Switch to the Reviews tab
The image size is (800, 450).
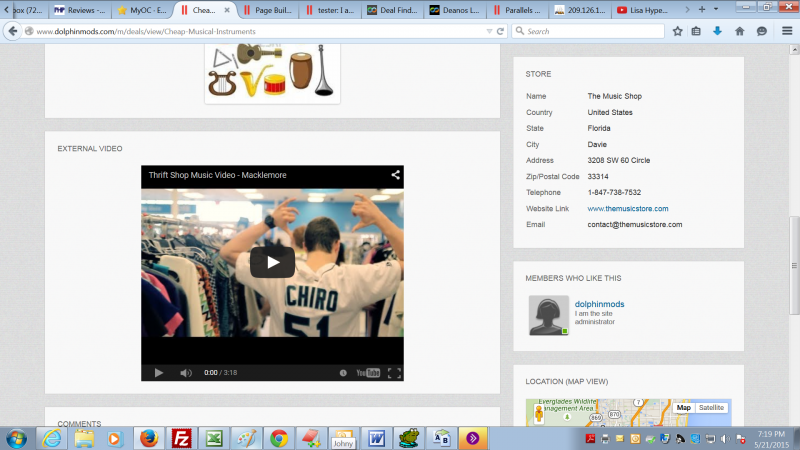tap(81, 10)
